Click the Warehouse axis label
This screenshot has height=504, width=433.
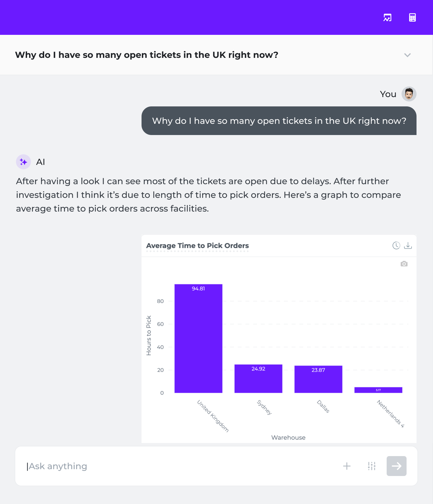[x=288, y=437]
